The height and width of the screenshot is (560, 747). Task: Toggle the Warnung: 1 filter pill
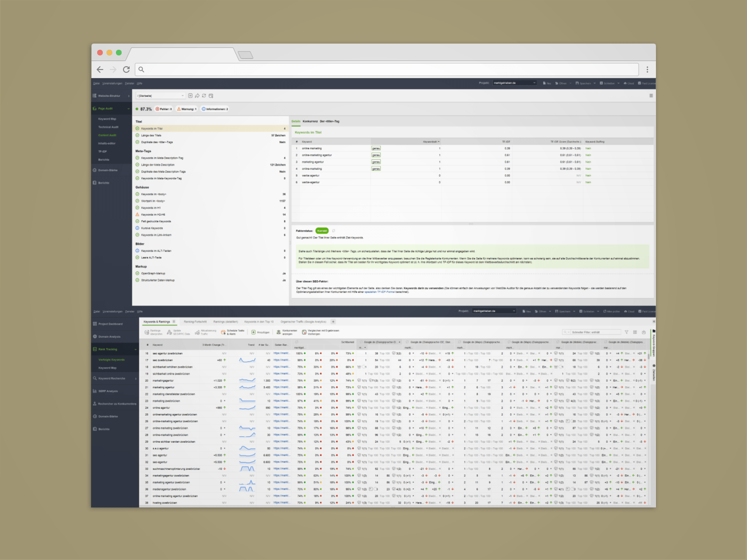[187, 109]
